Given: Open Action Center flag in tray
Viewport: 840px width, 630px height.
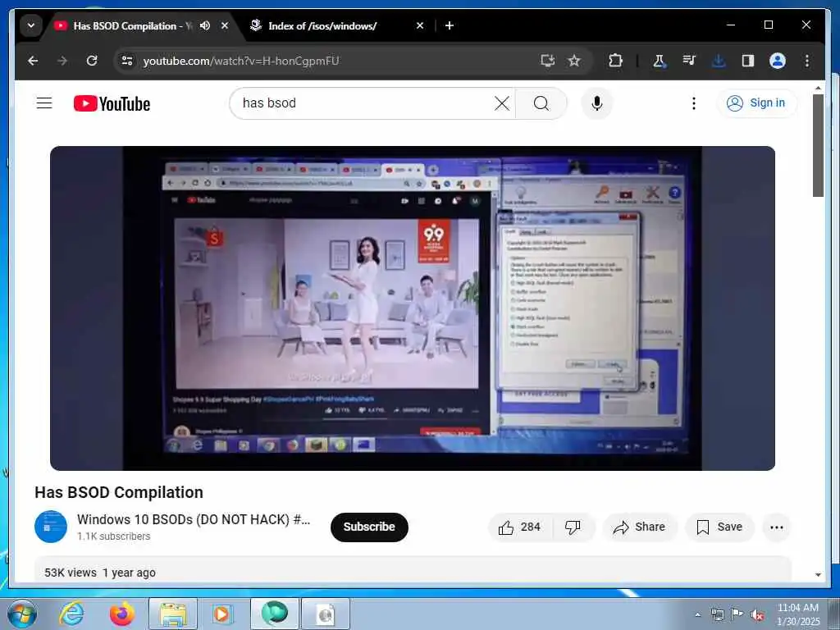Looking at the screenshot, I should click(x=737, y=614).
